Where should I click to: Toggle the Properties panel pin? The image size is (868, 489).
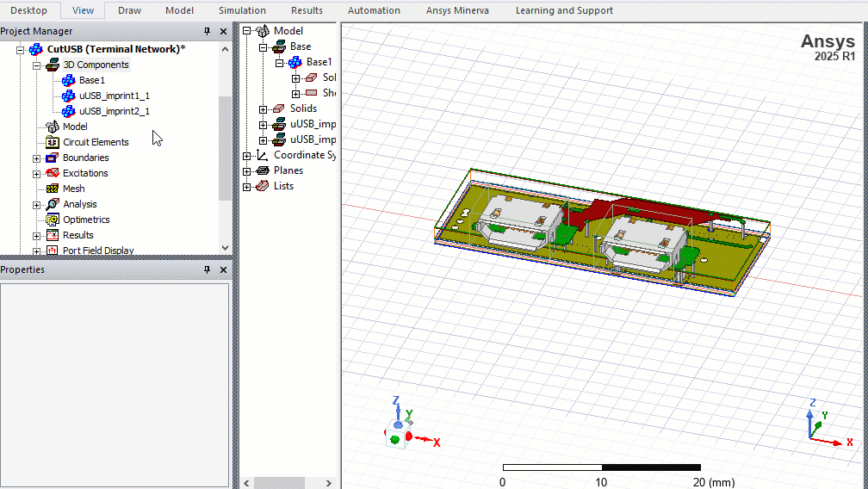tap(207, 270)
